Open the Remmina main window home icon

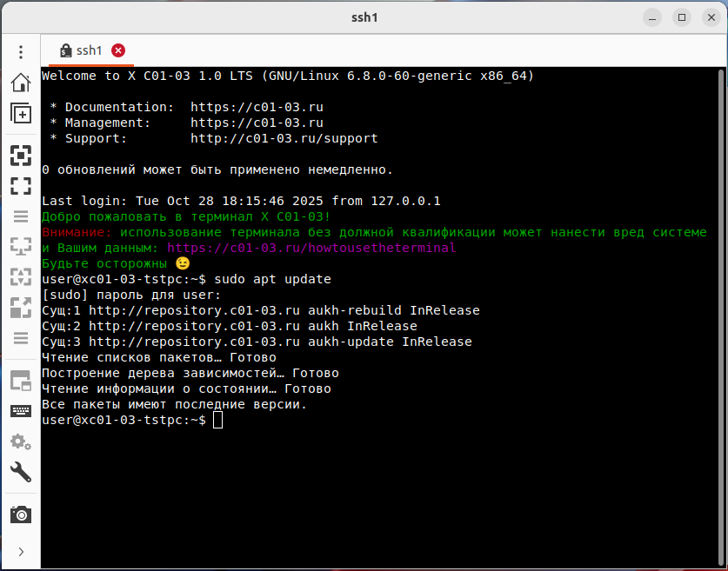(20, 83)
